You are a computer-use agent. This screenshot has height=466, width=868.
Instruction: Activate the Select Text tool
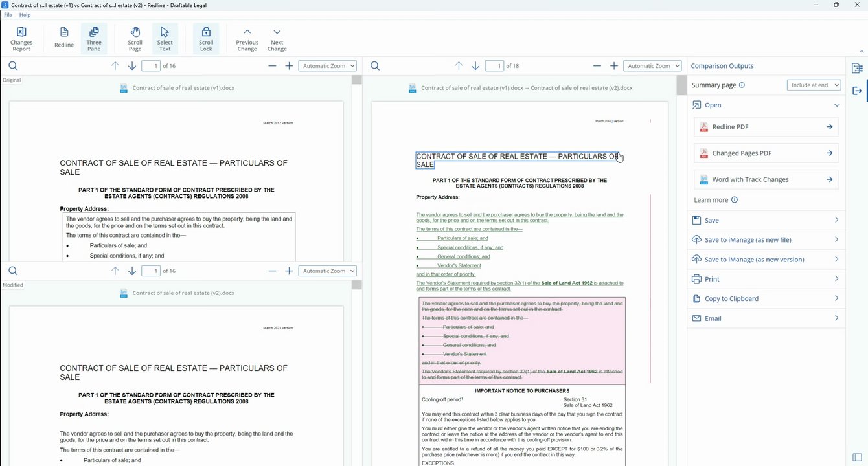click(165, 39)
